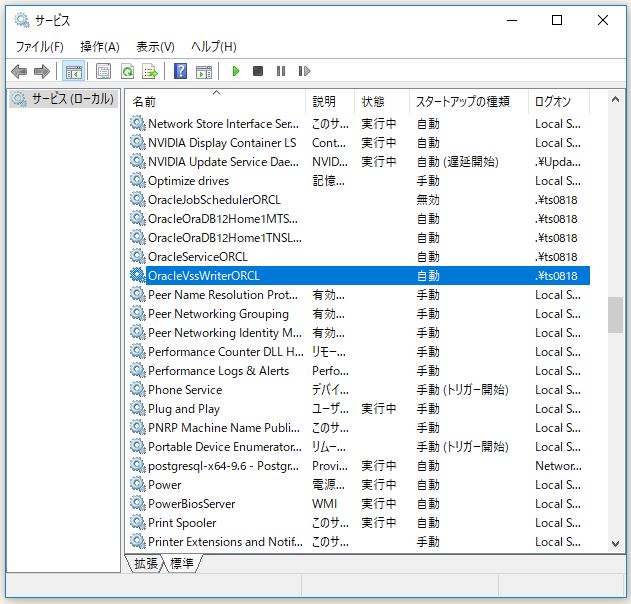Click the 実行中 status of Print Spooler

pyautogui.click(x=378, y=523)
